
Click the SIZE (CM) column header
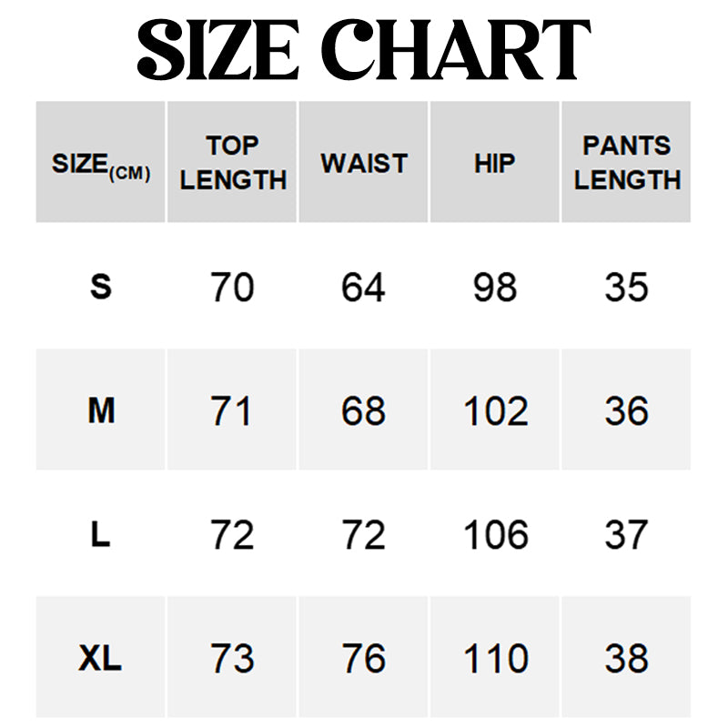pyautogui.click(x=101, y=165)
